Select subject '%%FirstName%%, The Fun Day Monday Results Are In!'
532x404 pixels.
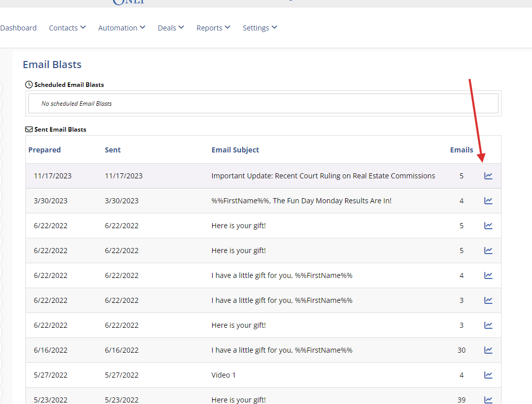coord(302,200)
